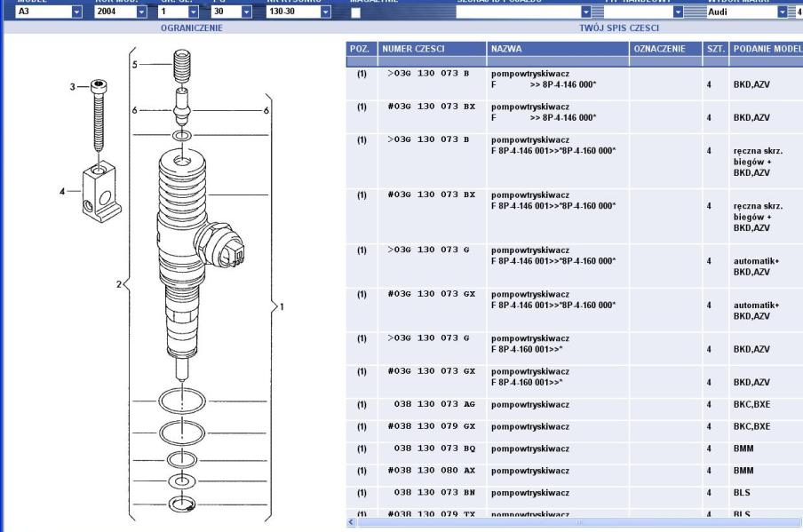Viewport: 803px width, 532px height.
Task: Select part number 038 130 073 AG
Action: click(434, 404)
